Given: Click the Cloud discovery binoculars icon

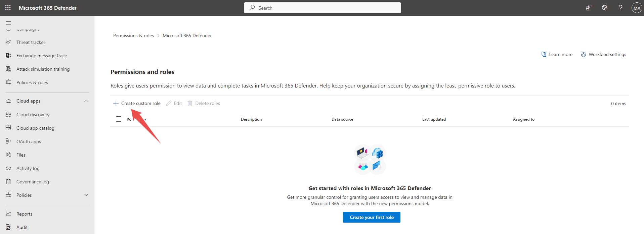Looking at the screenshot, I should 8,114.
